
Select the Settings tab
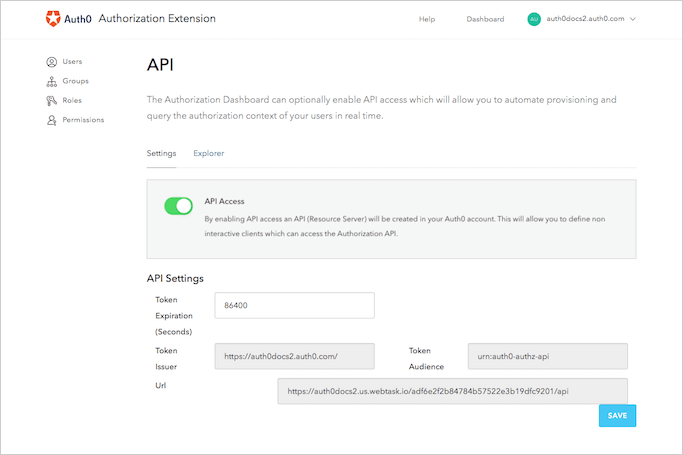click(x=161, y=153)
